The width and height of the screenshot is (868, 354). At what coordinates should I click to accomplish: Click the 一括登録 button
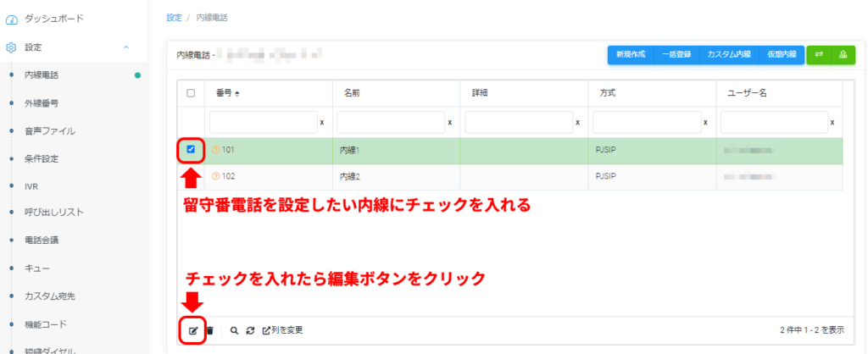point(676,54)
